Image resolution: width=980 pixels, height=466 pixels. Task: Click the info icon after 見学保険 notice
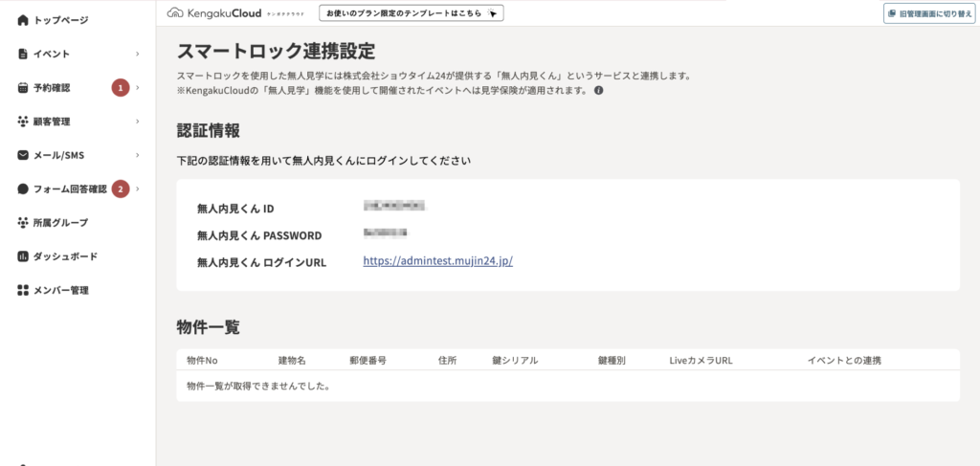click(599, 91)
